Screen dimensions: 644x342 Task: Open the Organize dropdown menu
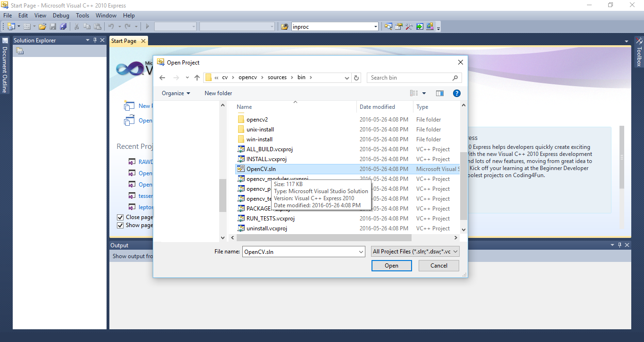pyautogui.click(x=176, y=93)
